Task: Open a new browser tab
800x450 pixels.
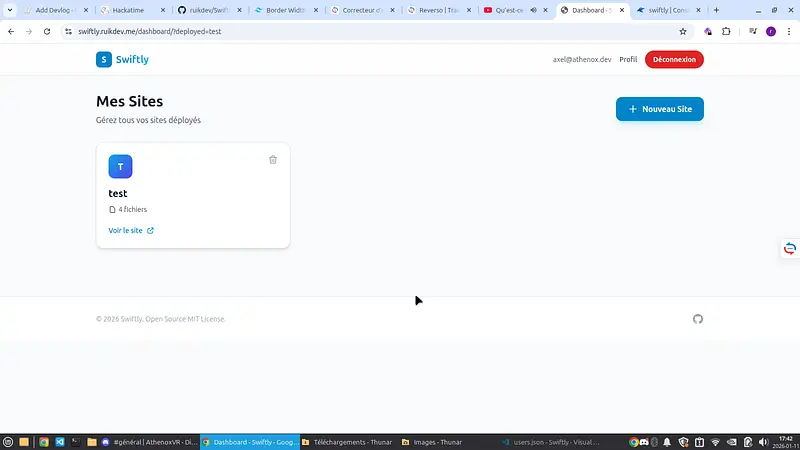Action: [716, 10]
